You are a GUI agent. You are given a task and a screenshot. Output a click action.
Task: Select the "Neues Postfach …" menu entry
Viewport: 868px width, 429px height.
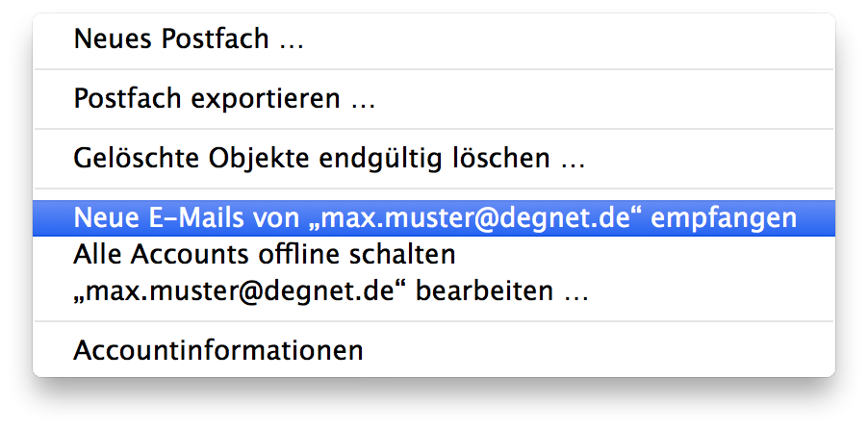pyautogui.click(x=189, y=40)
